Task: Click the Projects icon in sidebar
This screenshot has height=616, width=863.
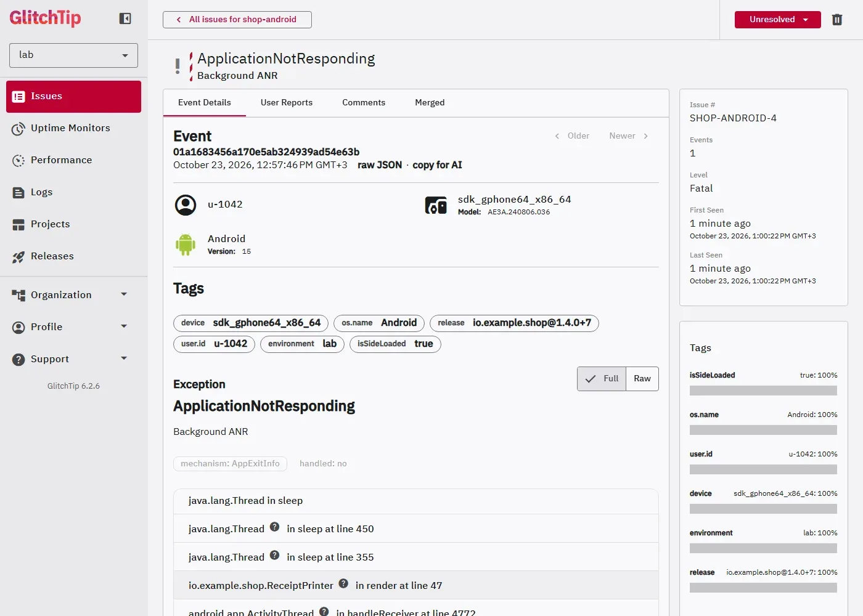Action: tap(18, 224)
